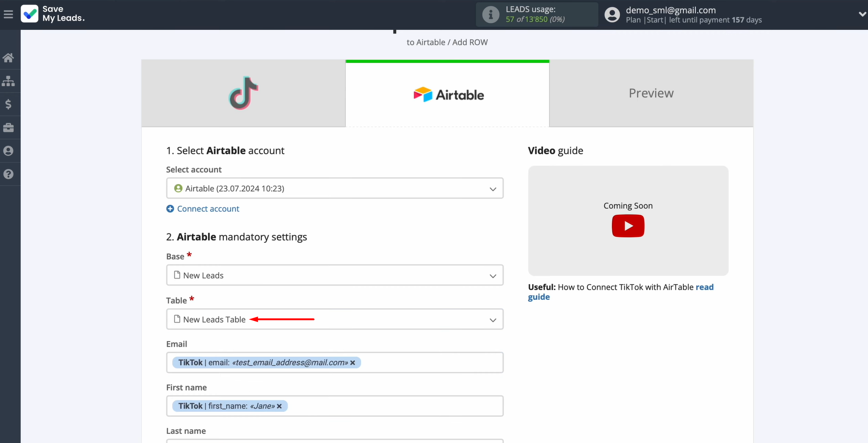
Task: Remove the TikTok email tag
Action: (x=353, y=363)
